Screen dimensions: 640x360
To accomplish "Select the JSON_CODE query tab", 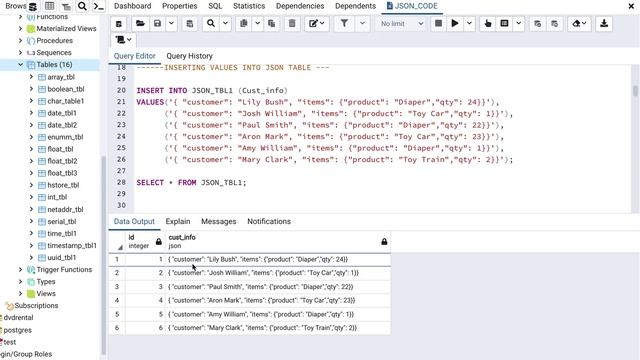I will pyautogui.click(x=412, y=6).
